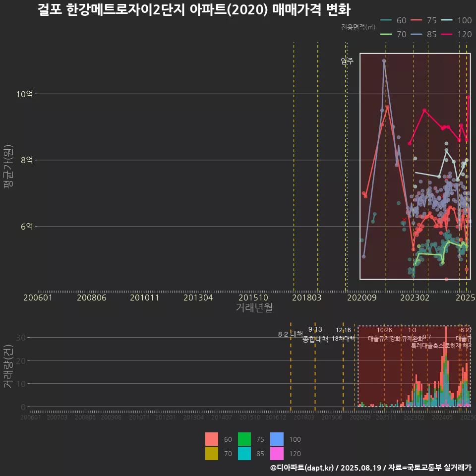The width and height of the screenshot is (476, 476).
Task: Click the blue-gray 85㎡ line legend marker
Action: point(416,34)
